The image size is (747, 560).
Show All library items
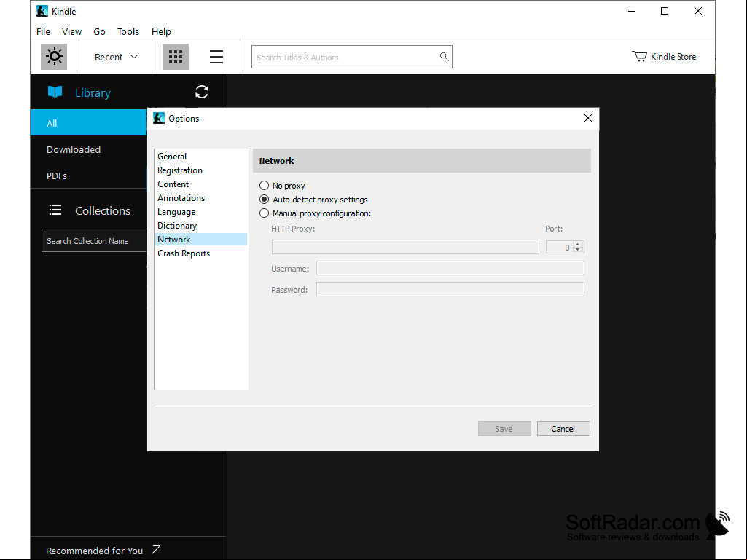[89, 123]
